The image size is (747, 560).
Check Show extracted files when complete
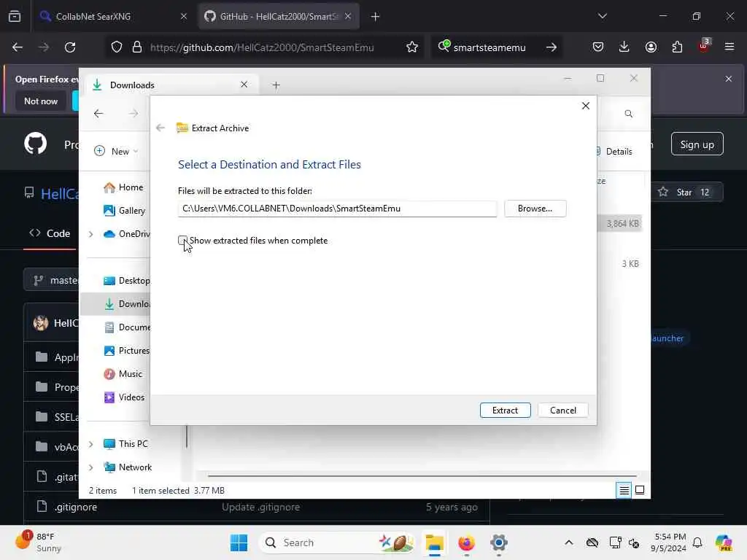(182, 241)
